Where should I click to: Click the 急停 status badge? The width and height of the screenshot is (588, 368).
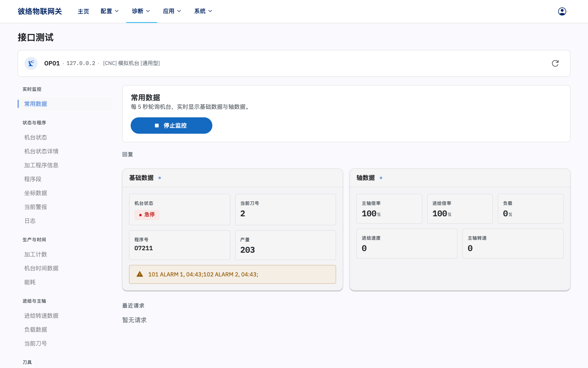(x=147, y=215)
